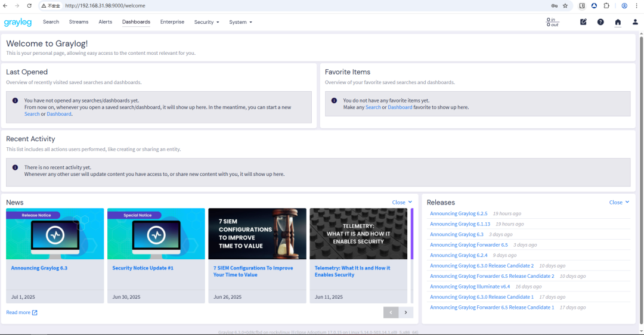
Task: Open release Announcing Graylog 6.3
Action: [x=457, y=234]
